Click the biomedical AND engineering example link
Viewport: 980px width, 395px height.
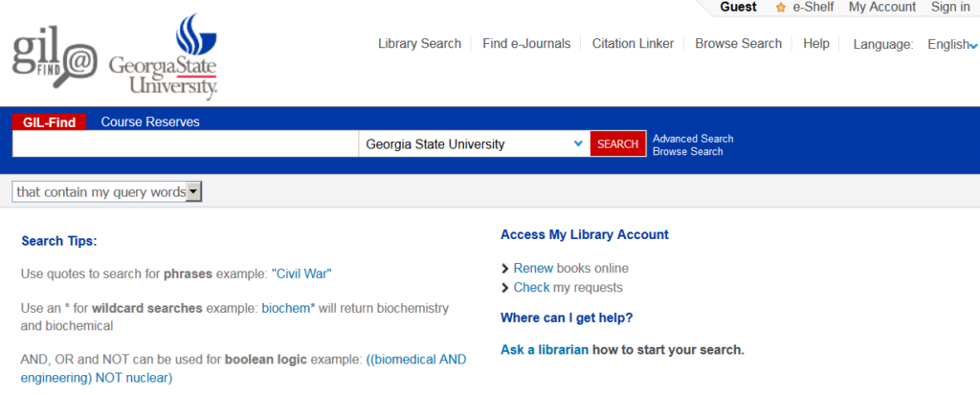click(243, 369)
